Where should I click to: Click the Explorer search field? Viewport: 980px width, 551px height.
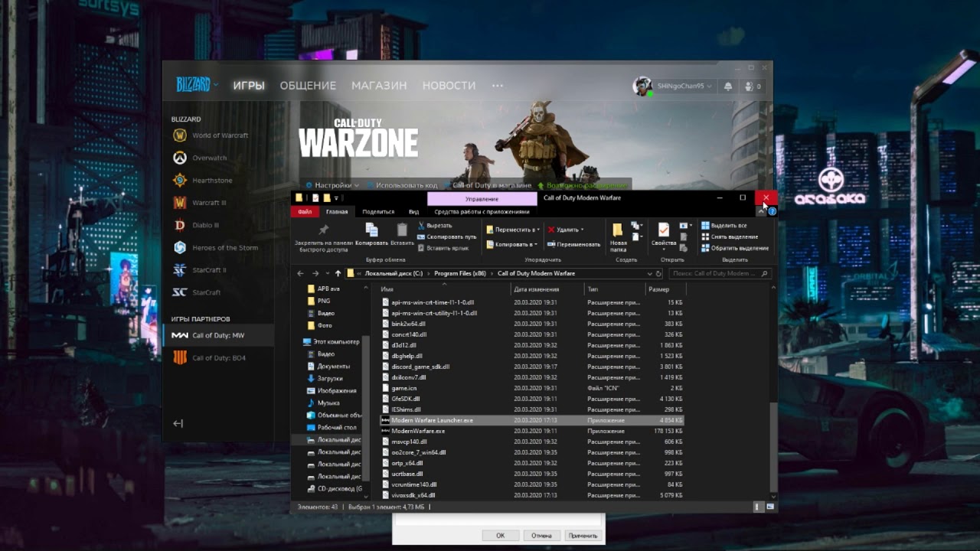pos(720,273)
